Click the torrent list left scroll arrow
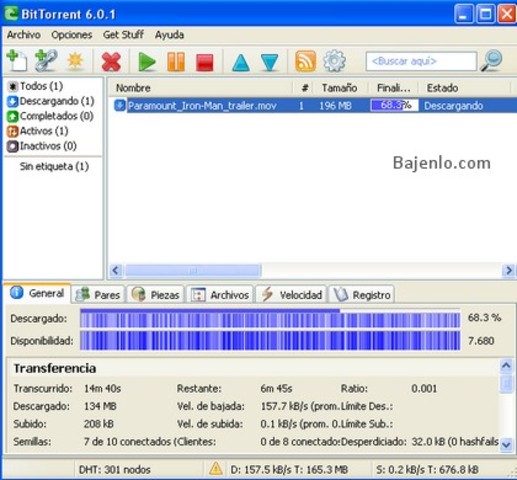 click(x=116, y=270)
